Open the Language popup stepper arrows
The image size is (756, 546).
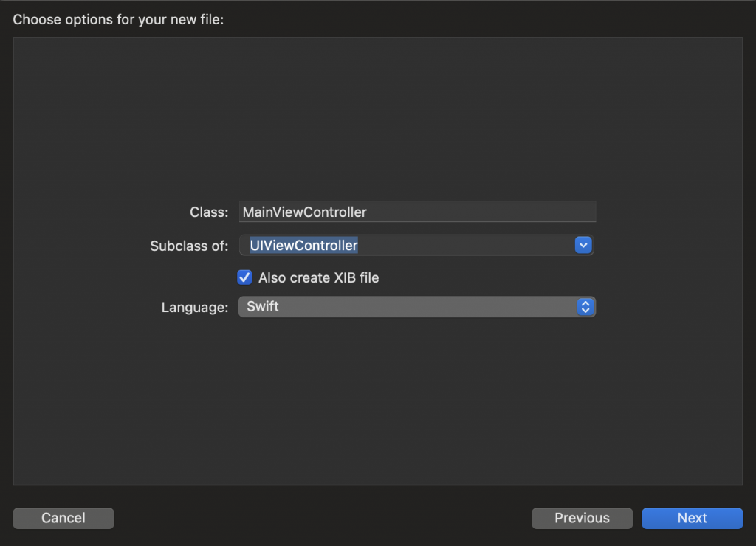[x=585, y=307]
